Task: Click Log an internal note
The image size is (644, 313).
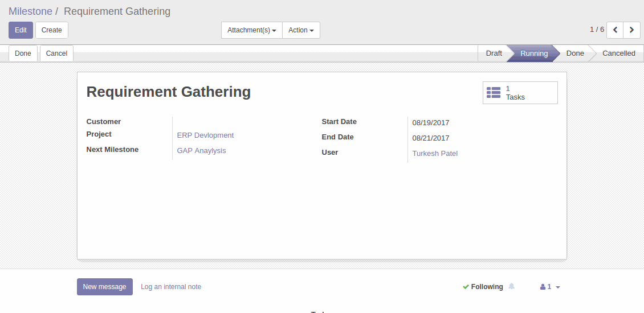Action: pos(171,287)
